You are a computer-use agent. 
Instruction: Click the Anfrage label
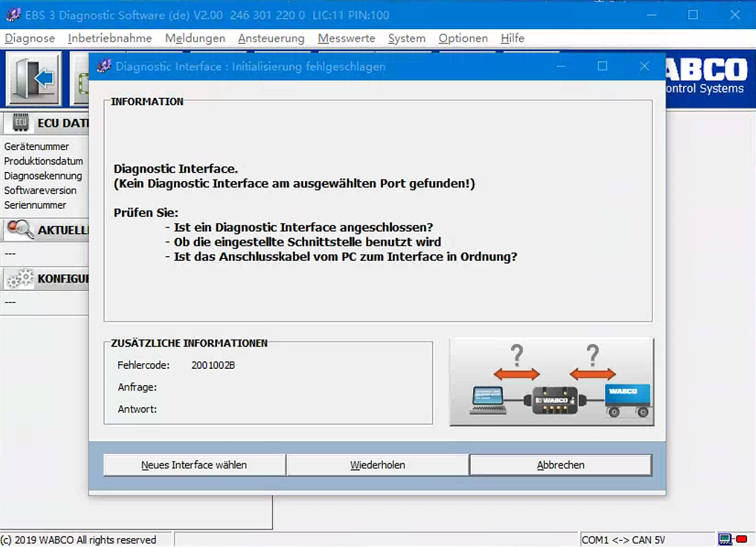137,387
